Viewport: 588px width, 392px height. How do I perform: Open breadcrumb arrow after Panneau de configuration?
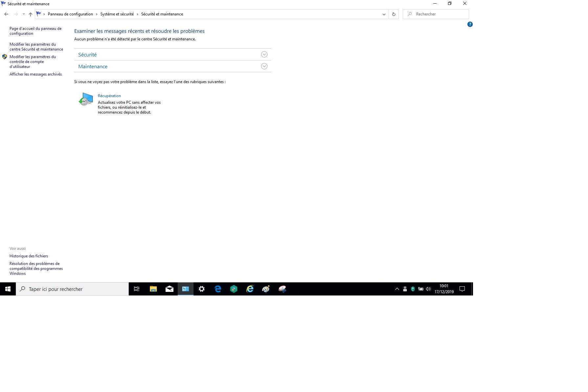[x=97, y=14]
